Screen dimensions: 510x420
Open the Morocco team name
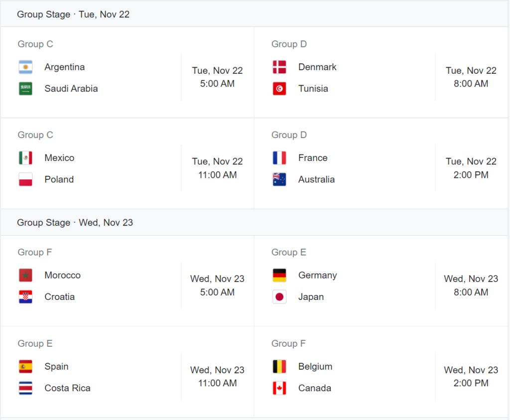[x=62, y=275]
